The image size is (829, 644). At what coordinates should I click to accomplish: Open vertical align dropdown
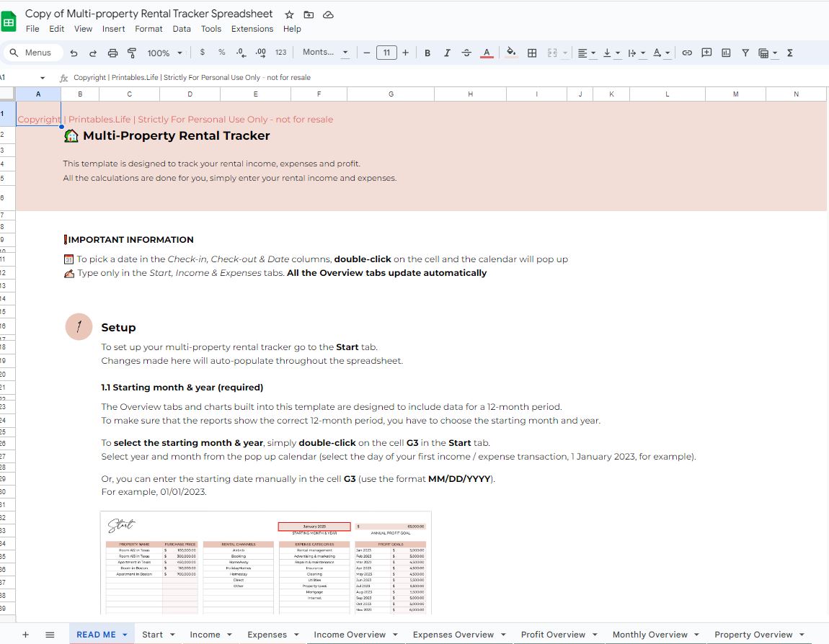pos(612,53)
